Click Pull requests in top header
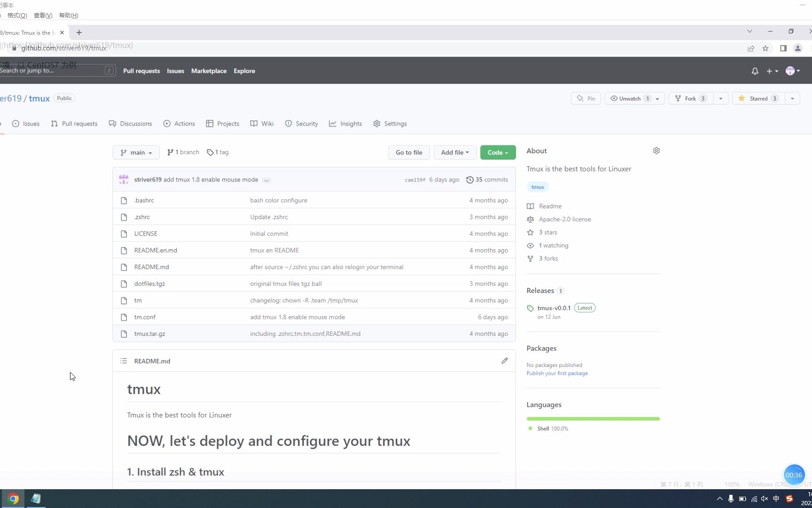Viewport: 812px width, 508px height. [x=141, y=71]
